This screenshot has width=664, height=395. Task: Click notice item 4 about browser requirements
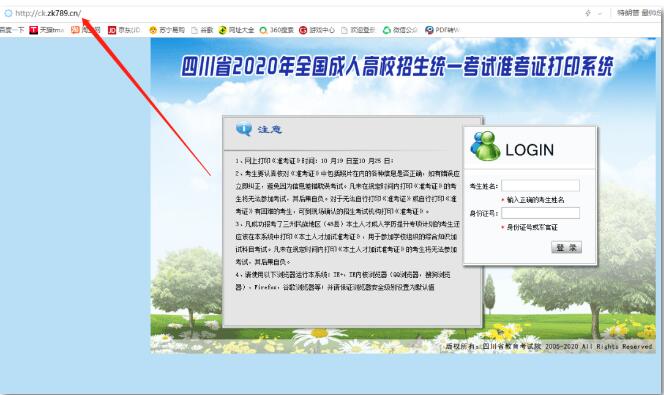(343, 281)
